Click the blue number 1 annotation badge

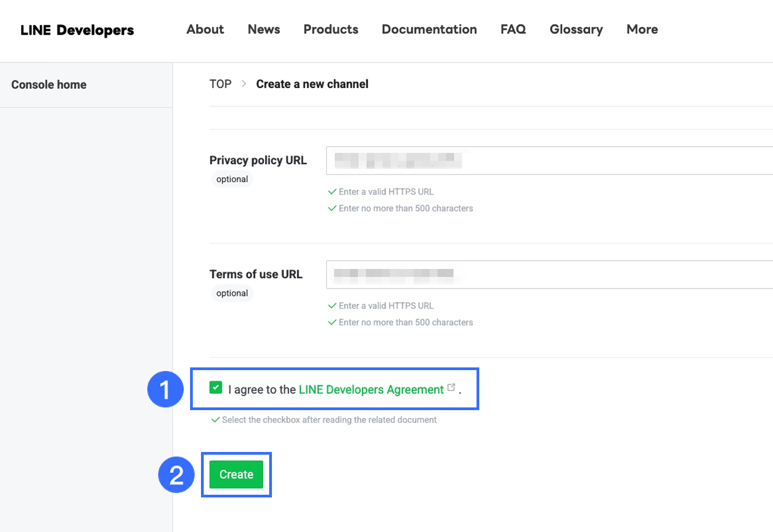(x=165, y=389)
